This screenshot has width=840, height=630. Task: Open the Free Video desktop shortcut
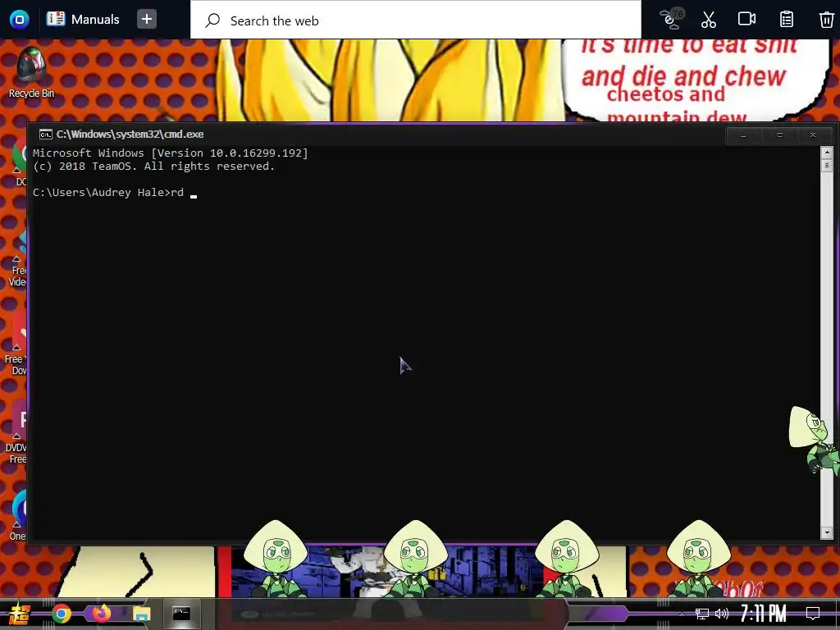click(17, 260)
